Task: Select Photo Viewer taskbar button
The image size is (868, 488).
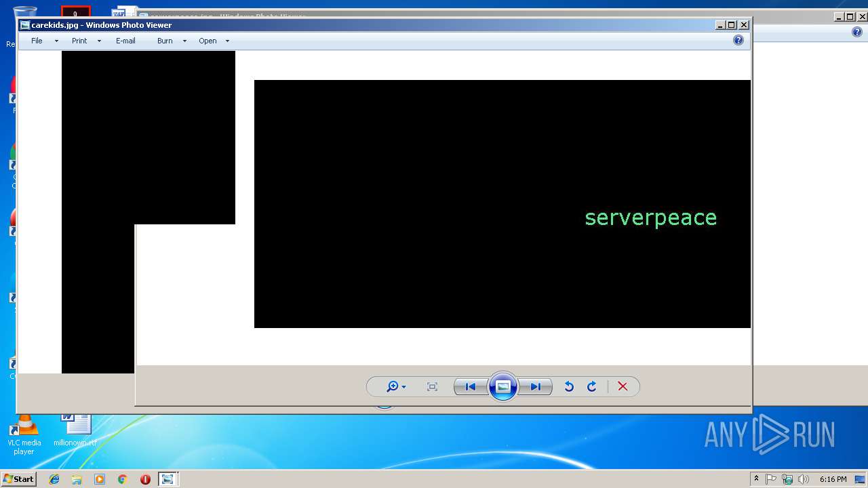Action: pyautogui.click(x=167, y=479)
